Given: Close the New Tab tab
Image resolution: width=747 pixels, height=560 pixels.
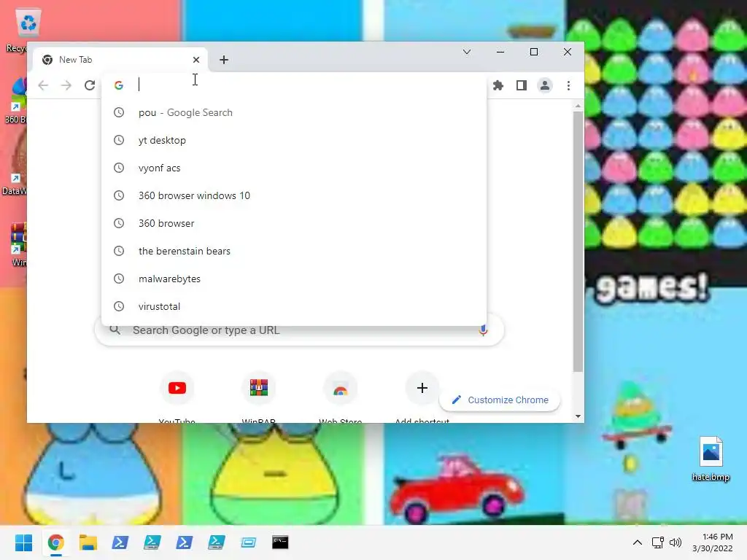Looking at the screenshot, I should coord(196,60).
